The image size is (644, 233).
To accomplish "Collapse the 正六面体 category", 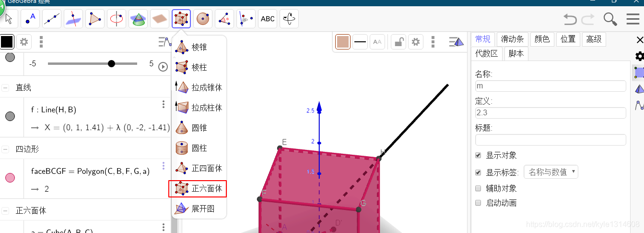I will (x=6, y=210).
